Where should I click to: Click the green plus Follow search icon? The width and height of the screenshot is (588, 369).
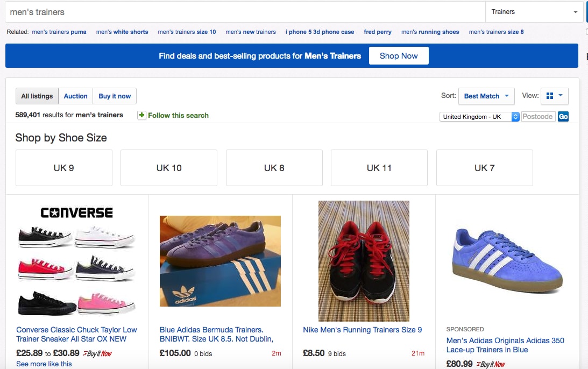tap(141, 115)
